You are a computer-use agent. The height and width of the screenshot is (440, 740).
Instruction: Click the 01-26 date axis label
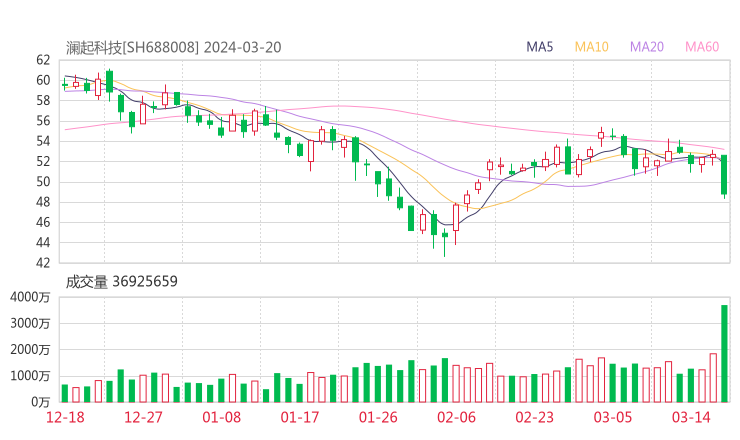tap(378, 417)
